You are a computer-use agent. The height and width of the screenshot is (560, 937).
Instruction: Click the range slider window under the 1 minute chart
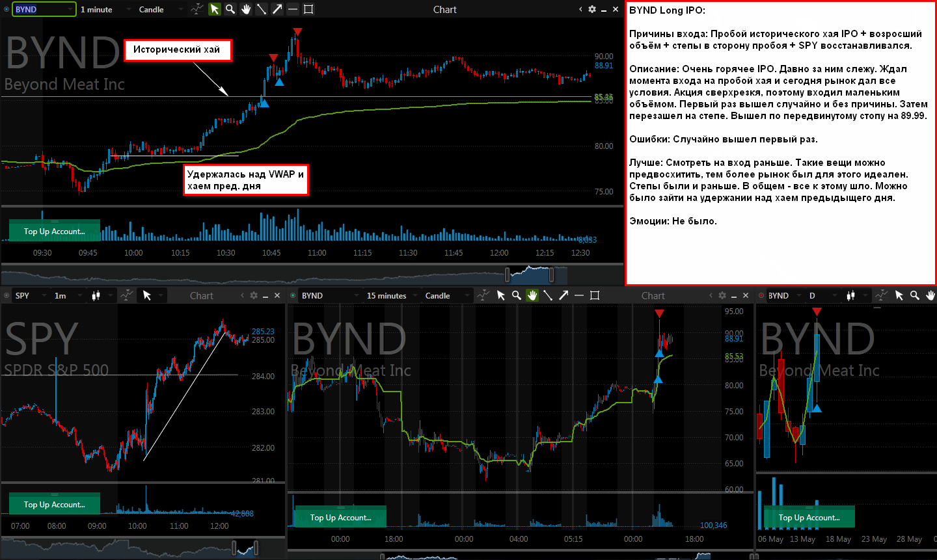[530, 274]
